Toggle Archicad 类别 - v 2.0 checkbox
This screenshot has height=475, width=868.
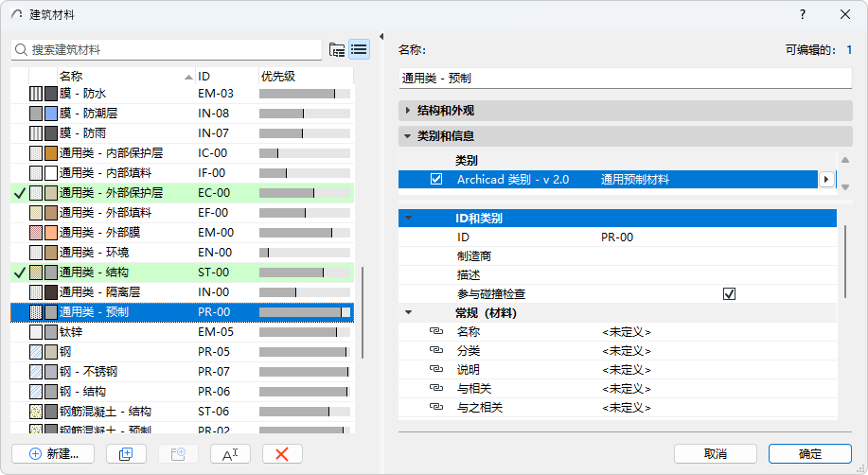pyautogui.click(x=436, y=180)
